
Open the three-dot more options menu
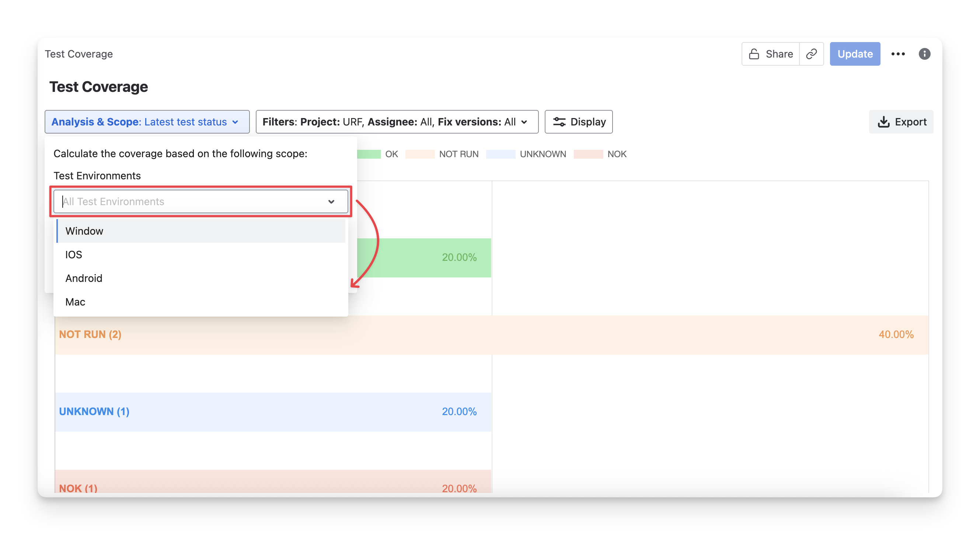pyautogui.click(x=898, y=54)
